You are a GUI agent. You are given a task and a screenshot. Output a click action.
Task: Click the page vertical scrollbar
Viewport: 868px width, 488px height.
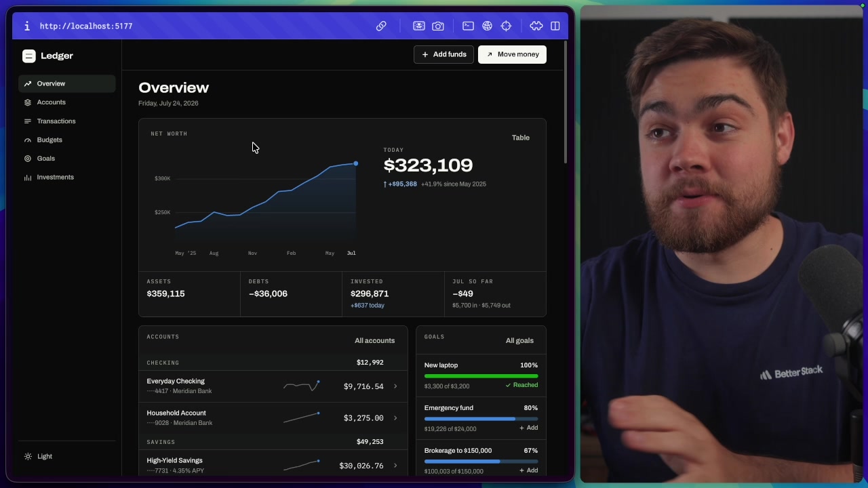[565, 102]
